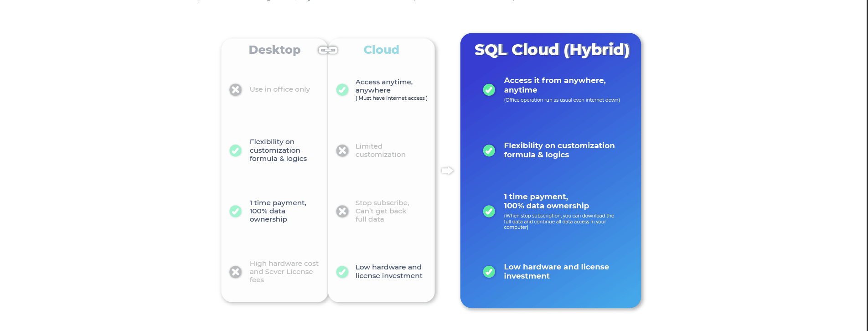Click the gray X beside 'Use in office only'

pyautogui.click(x=235, y=90)
